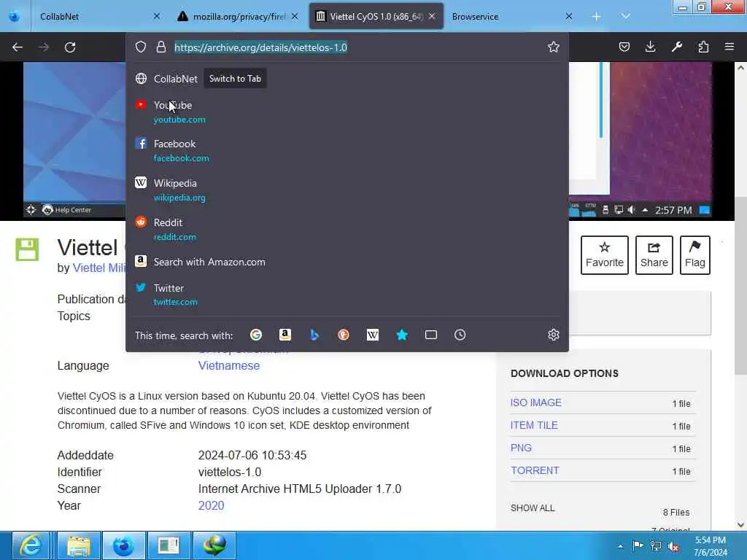The image size is (747, 560).
Task: Choose the Reddit suggestion
Action: pos(347,229)
